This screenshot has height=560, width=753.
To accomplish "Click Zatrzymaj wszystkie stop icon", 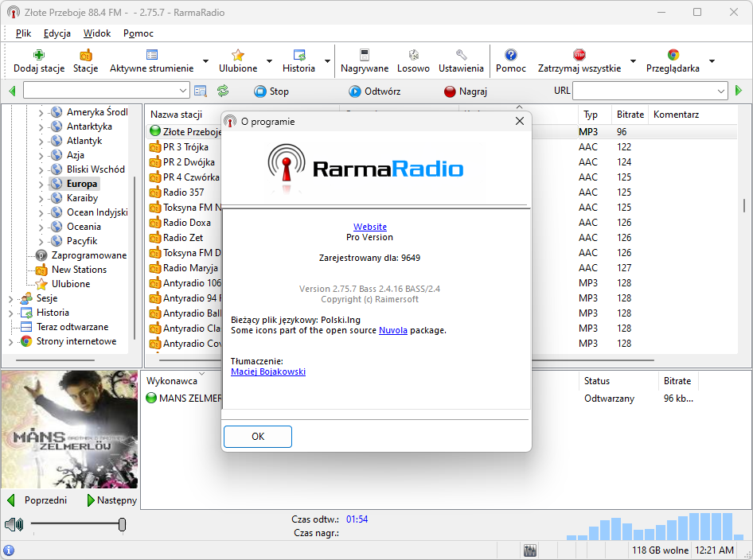I will pos(579,55).
